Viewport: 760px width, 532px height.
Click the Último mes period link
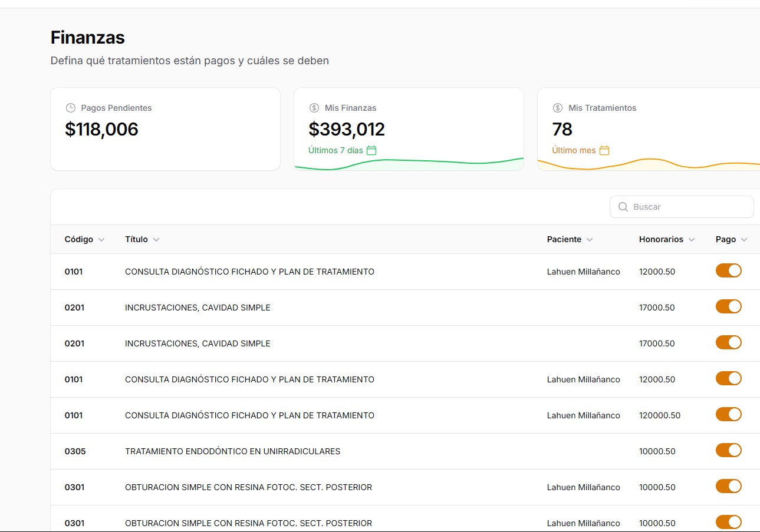click(574, 150)
